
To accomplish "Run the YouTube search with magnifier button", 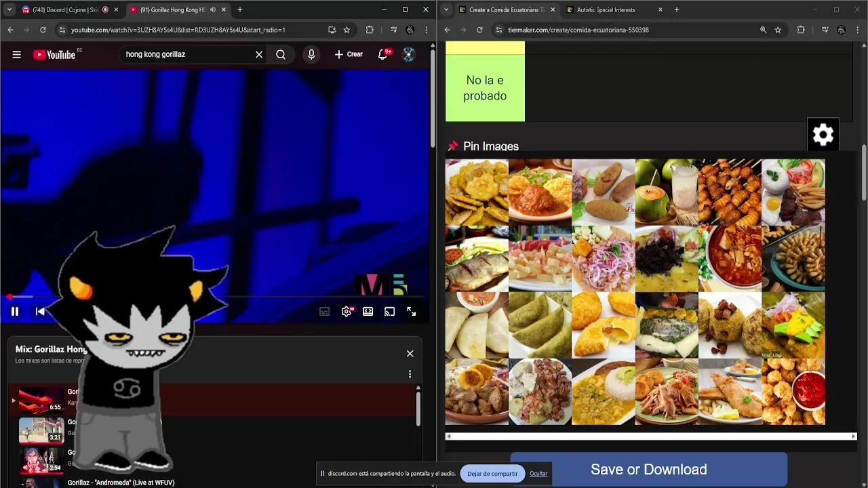I will pos(281,55).
